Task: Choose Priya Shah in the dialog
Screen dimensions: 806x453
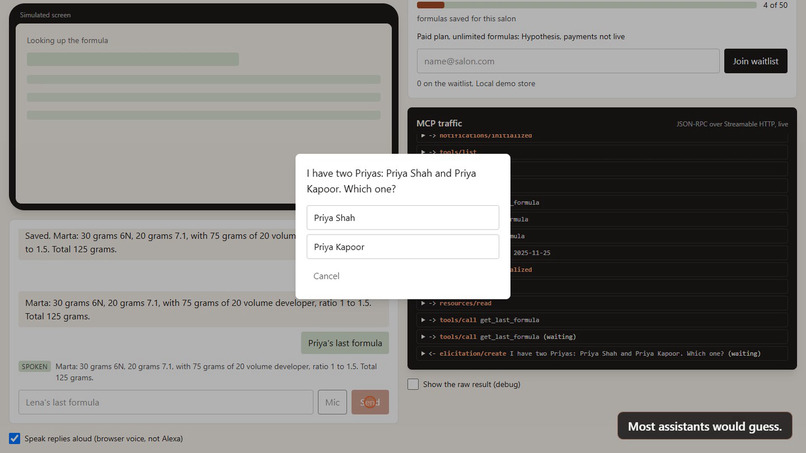Action: click(402, 218)
